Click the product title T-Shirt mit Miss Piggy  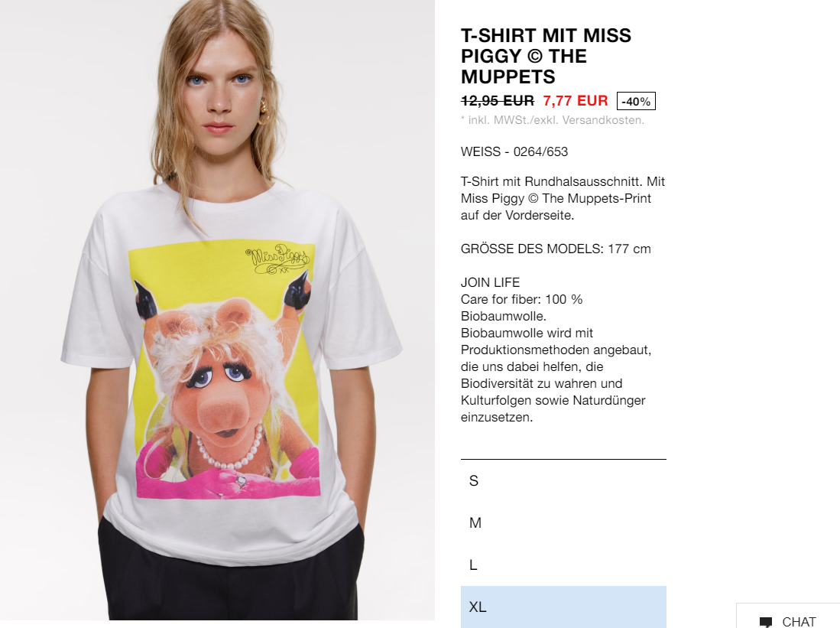[546, 56]
